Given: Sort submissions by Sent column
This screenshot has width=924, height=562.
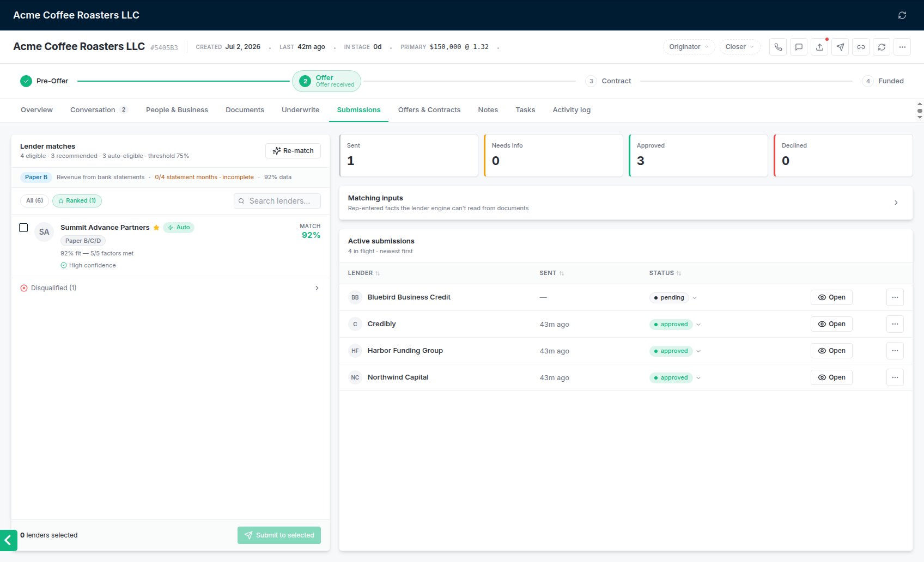Looking at the screenshot, I should 551,273.
